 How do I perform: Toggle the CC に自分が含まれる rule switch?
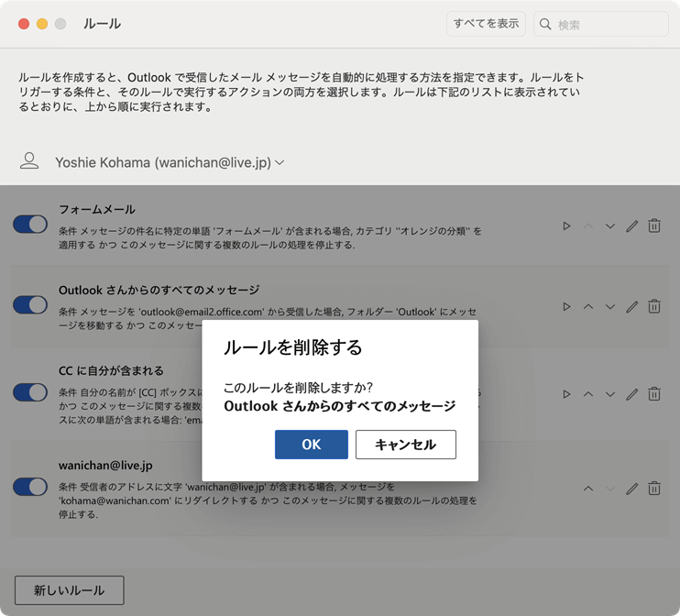(x=30, y=392)
